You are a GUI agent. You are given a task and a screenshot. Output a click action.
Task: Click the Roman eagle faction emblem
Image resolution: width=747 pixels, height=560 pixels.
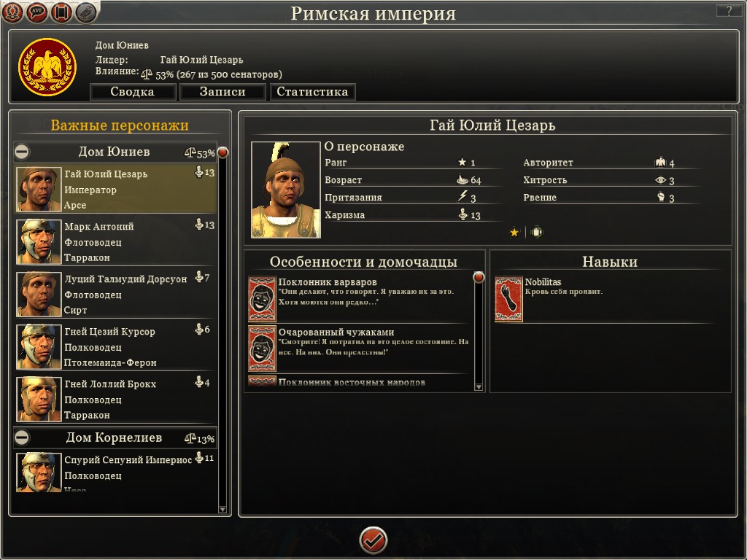point(47,66)
